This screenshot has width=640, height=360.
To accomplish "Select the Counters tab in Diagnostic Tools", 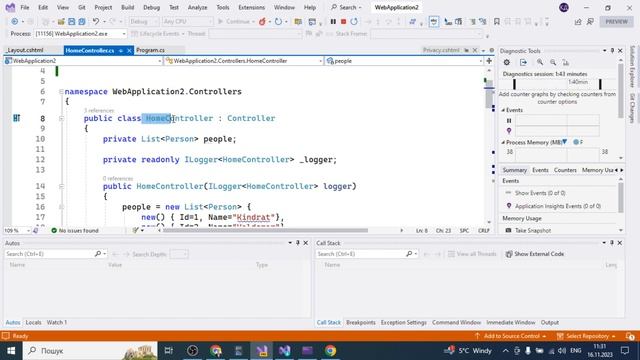I will [x=565, y=170].
